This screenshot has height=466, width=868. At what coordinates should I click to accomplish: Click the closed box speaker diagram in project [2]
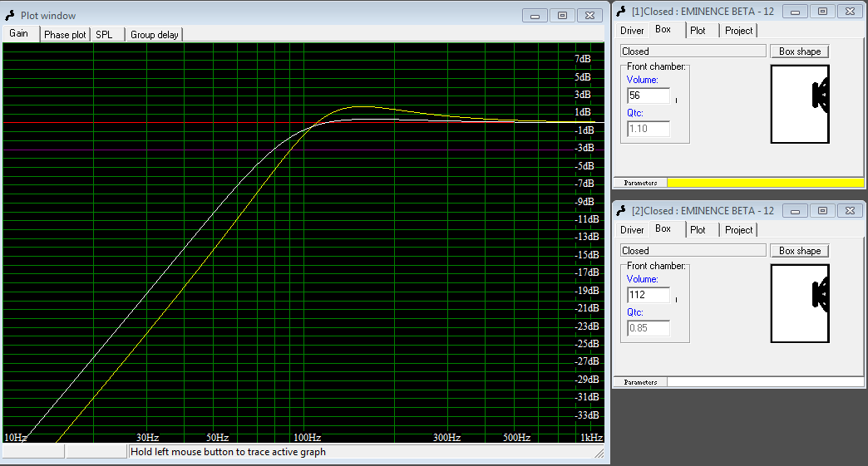800,303
